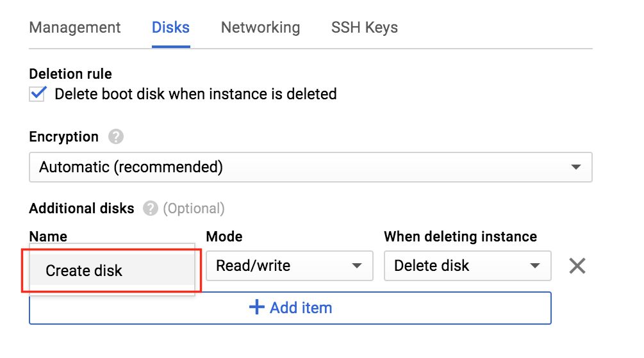The height and width of the screenshot is (358, 644).
Task: Remove the additional disk with X icon
Action: point(577,266)
